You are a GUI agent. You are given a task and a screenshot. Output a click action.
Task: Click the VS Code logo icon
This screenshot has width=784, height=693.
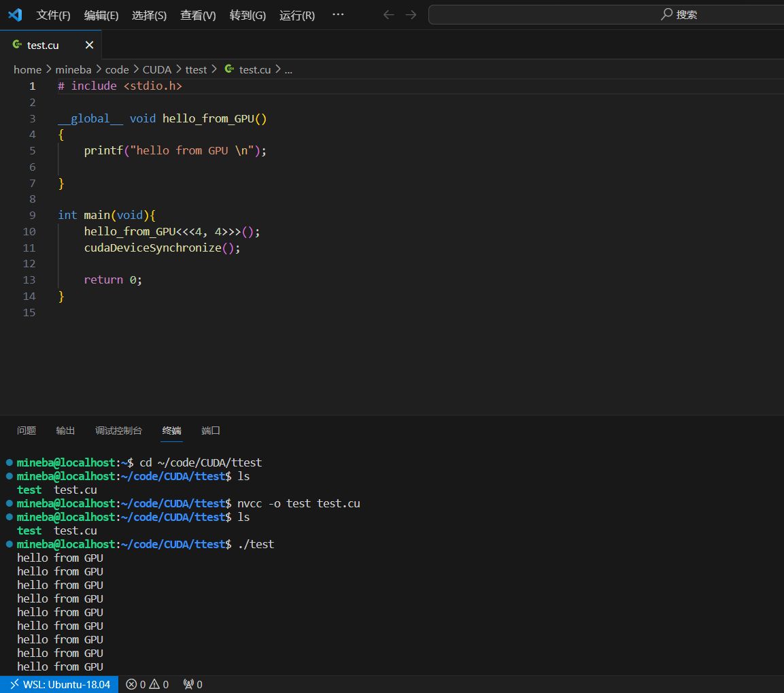point(15,14)
